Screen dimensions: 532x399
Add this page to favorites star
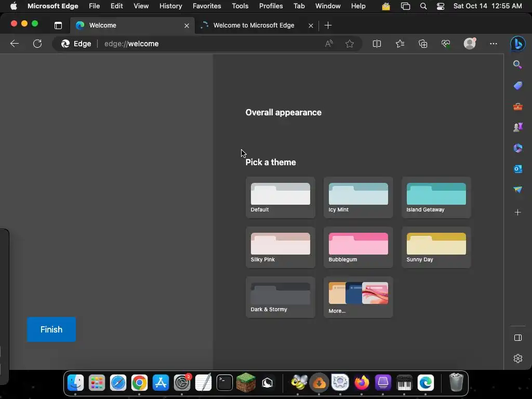[x=350, y=44]
